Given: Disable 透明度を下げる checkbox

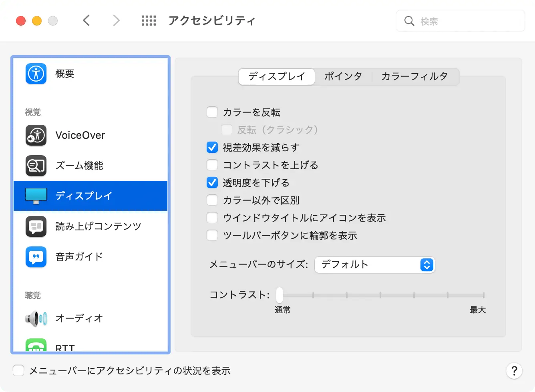Looking at the screenshot, I should click(x=212, y=183).
